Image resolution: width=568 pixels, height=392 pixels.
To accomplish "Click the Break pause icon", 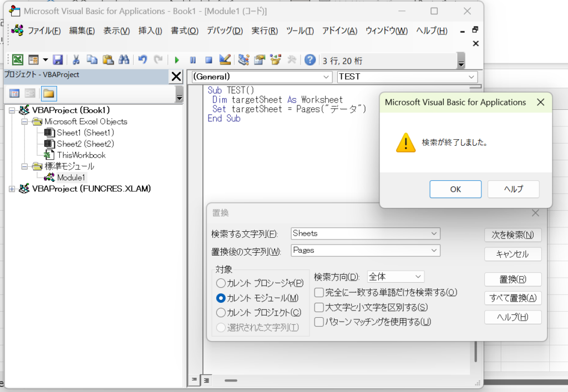I will [192, 60].
